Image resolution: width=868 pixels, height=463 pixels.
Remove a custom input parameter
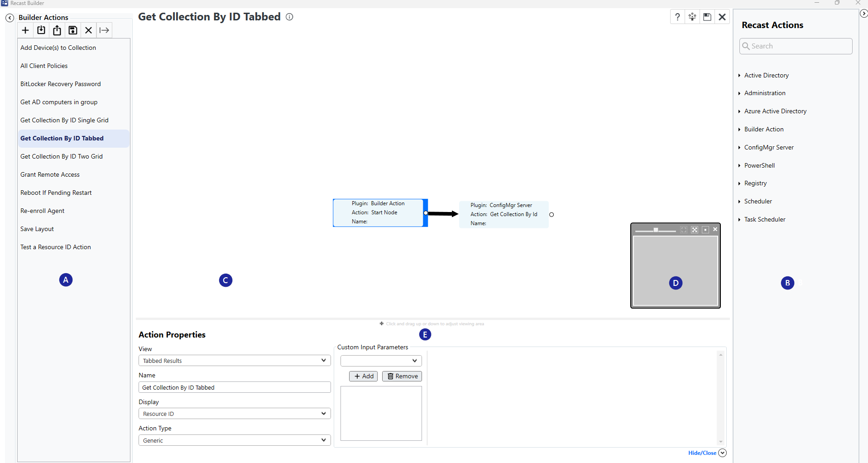[402, 376]
